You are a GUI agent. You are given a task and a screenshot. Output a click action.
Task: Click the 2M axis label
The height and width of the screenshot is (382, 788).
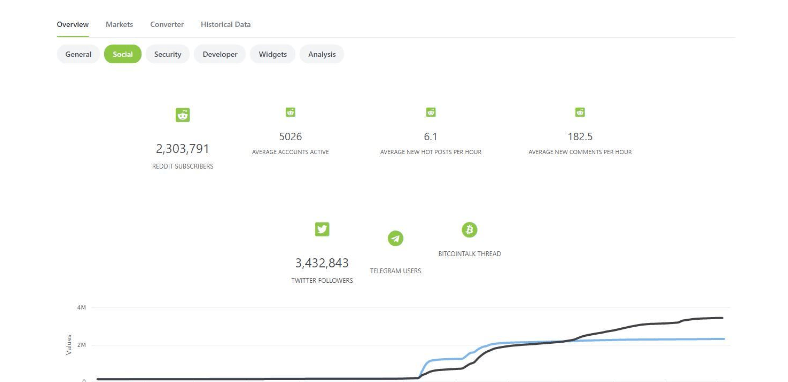pos(81,345)
